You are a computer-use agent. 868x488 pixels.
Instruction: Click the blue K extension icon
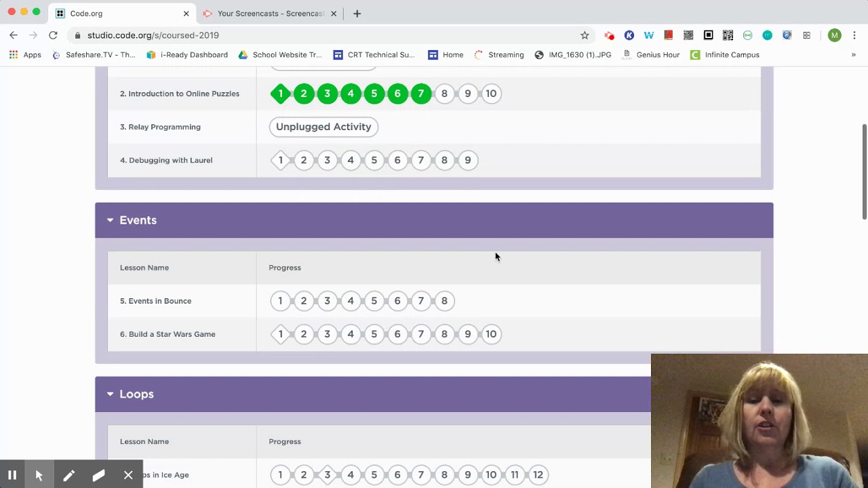tap(629, 35)
